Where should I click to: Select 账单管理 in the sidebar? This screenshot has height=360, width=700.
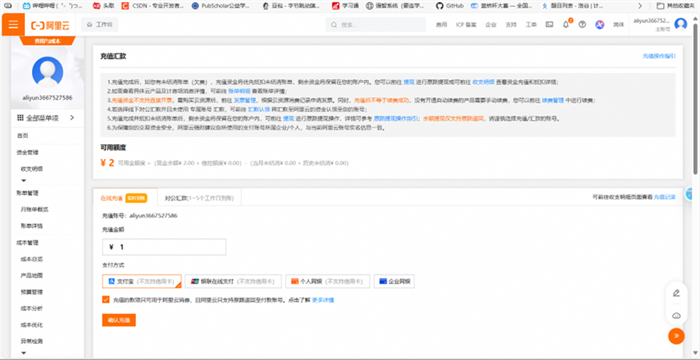27,193
